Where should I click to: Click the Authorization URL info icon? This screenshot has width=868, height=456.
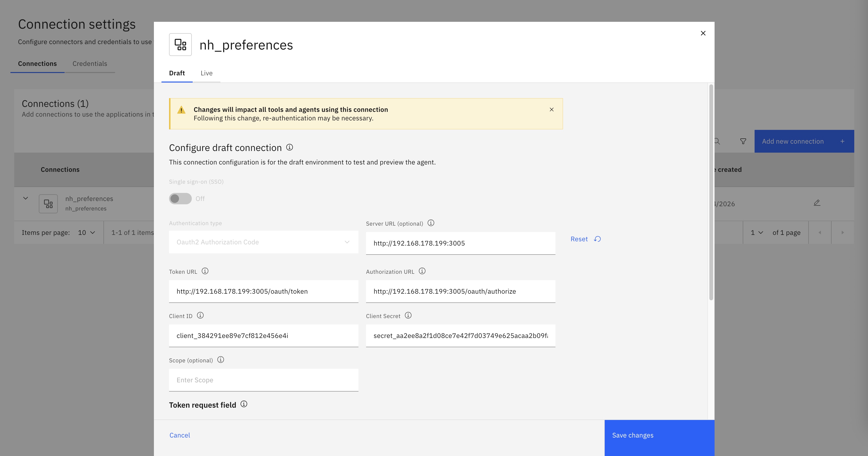pyautogui.click(x=422, y=271)
